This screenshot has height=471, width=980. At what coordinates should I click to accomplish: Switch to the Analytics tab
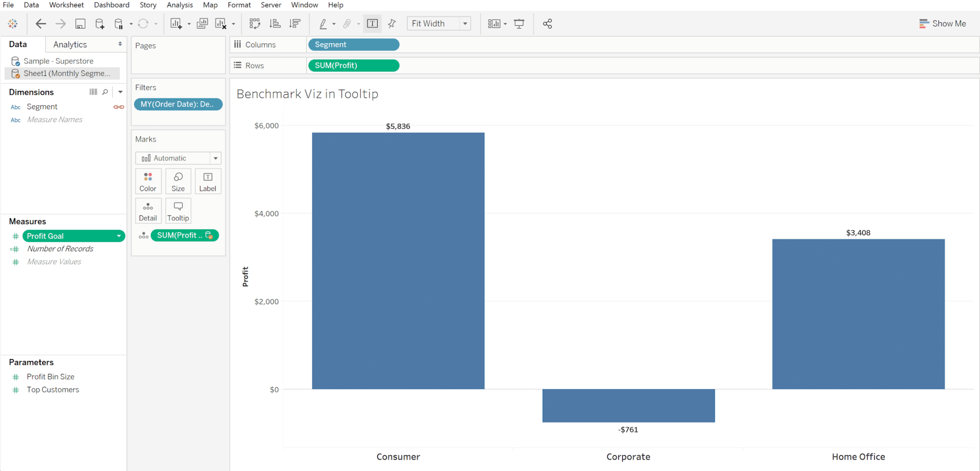pos(71,44)
